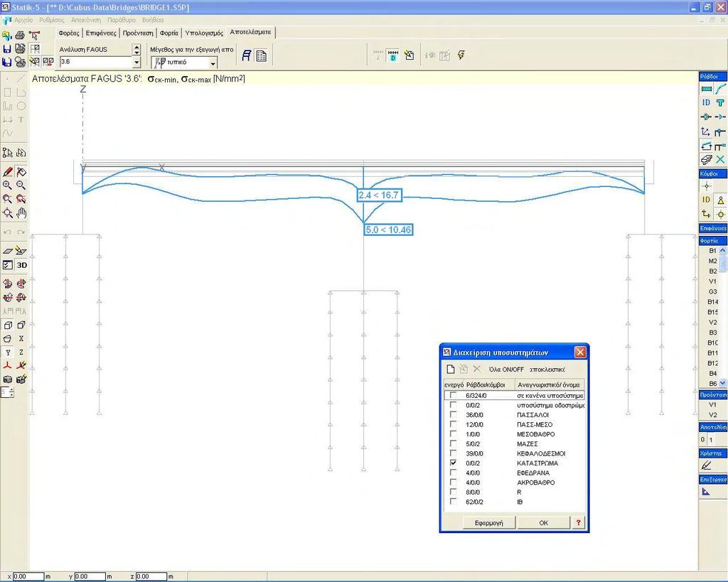Click the D diagram toolbar icon

392,55
